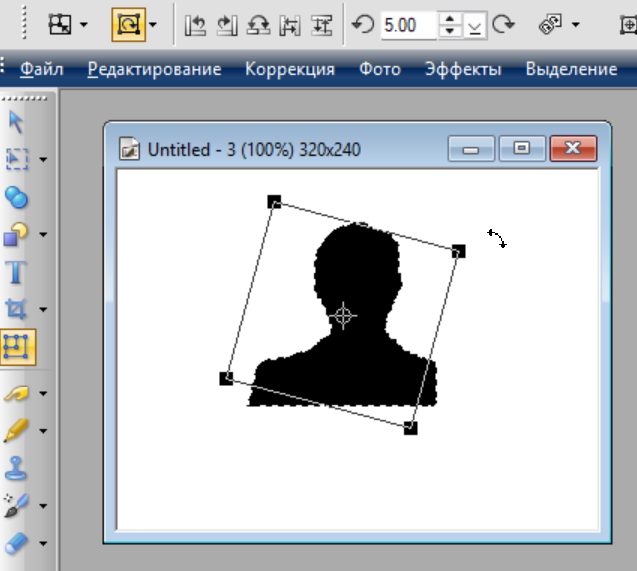Click the bottom-left transform handle
This screenshot has width=637, height=571.
point(226,379)
